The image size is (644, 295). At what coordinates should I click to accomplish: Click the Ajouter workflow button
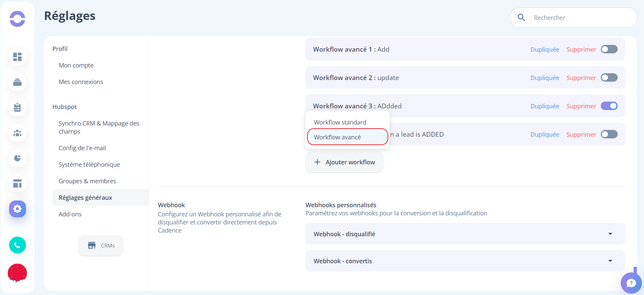tap(344, 162)
